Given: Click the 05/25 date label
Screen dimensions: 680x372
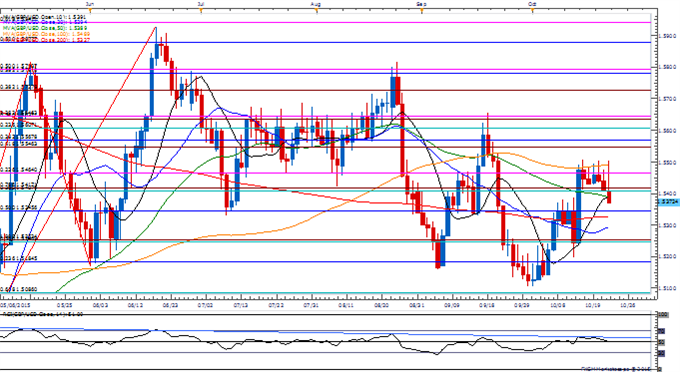Looking at the screenshot, I should click(64, 305).
